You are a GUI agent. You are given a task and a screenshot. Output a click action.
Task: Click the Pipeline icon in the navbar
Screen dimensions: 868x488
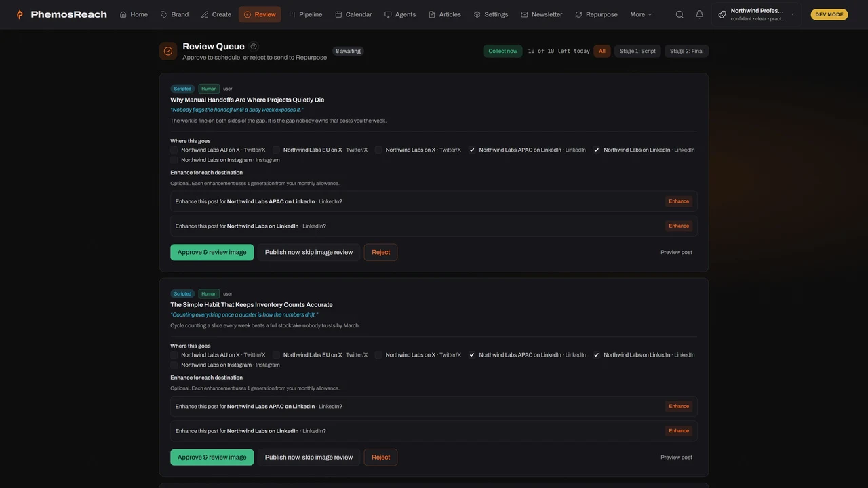[x=292, y=14]
